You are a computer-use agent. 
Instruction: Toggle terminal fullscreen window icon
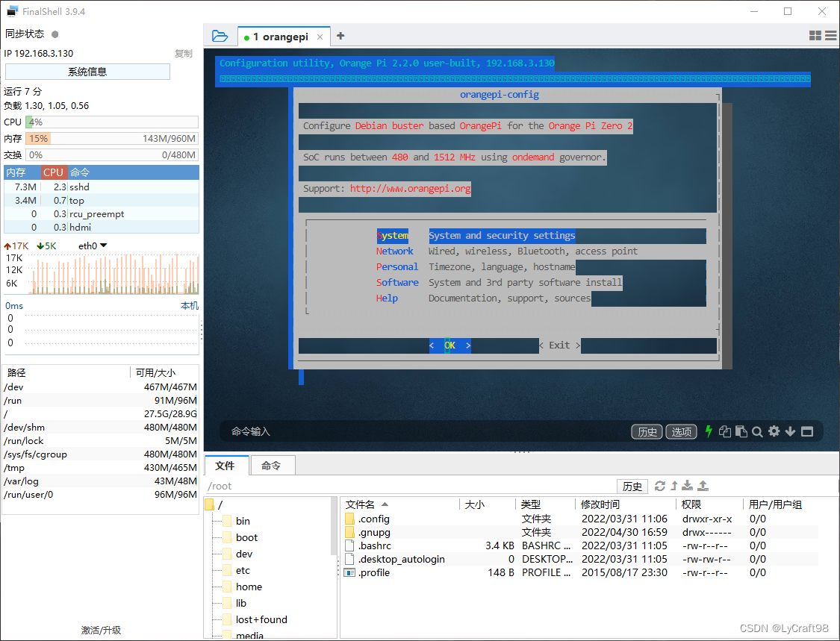click(807, 431)
